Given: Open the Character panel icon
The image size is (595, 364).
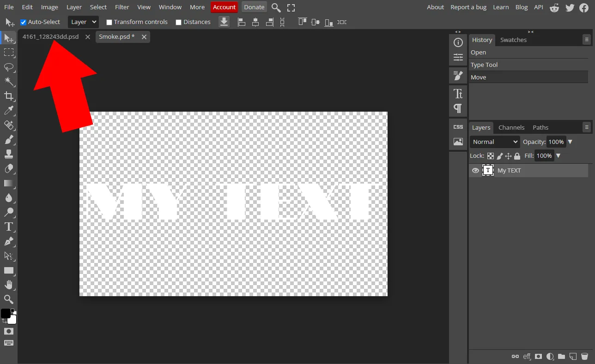Looking at the screenshot, I should pos(458,94).
